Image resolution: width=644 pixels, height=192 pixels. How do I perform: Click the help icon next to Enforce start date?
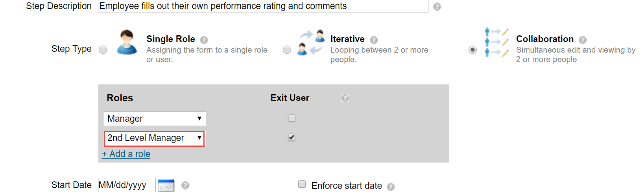pos(391,187)
